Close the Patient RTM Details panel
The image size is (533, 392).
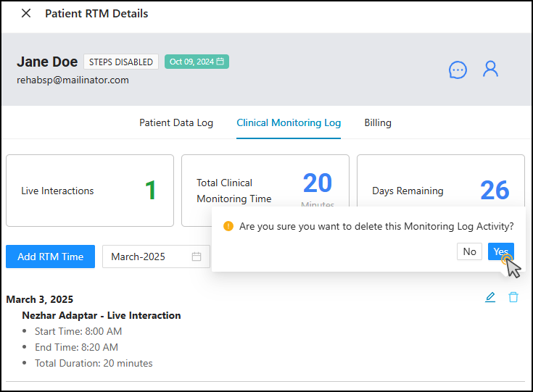pos(26,14)
